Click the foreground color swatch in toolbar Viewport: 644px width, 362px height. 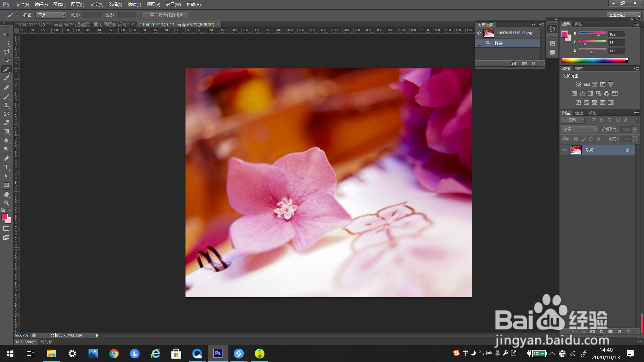(x=5, y=217)
